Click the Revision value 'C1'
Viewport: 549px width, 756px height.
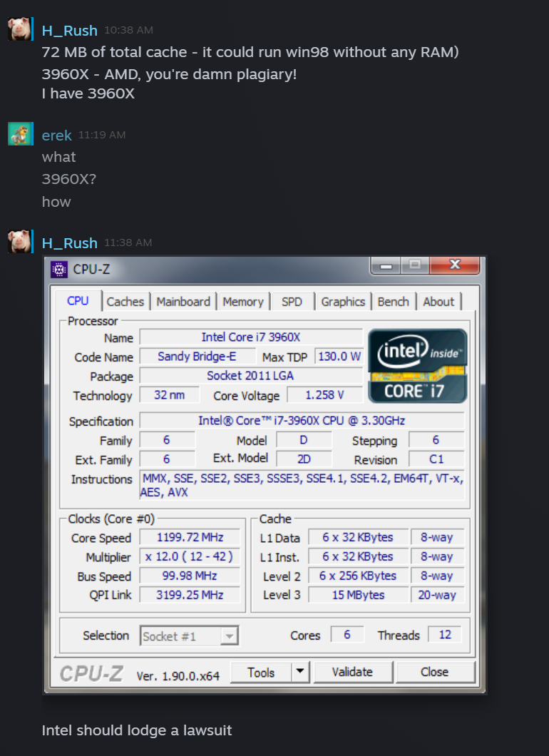click(436, 459)
